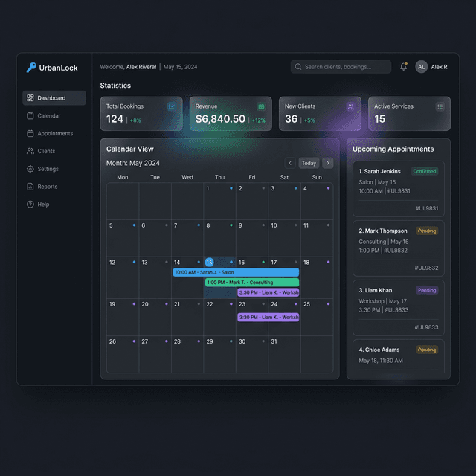The image size is (476, 476).
Task: Open the notifications bell
Action: coord(403,66)
